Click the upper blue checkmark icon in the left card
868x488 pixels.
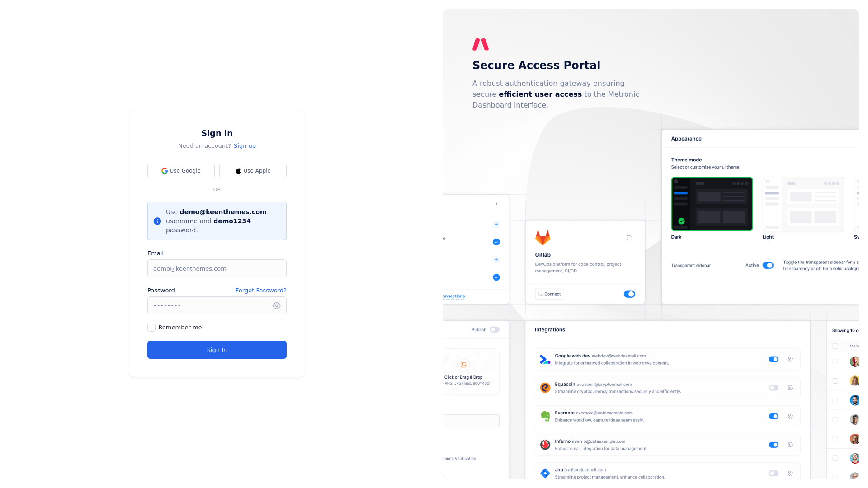pyautogui.click(x=496, y=242)
